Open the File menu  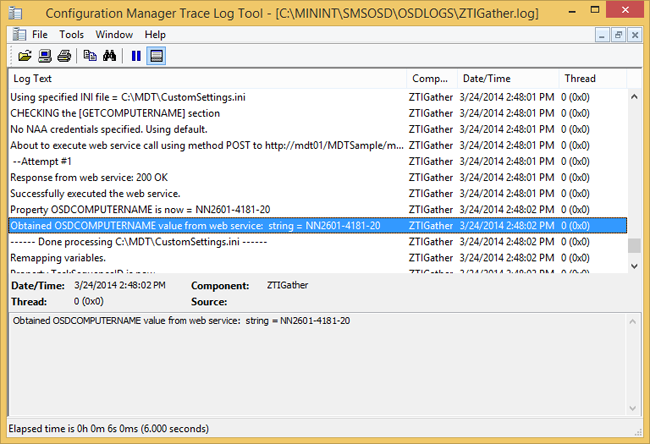pyautogui.click(x=39, y=34)
